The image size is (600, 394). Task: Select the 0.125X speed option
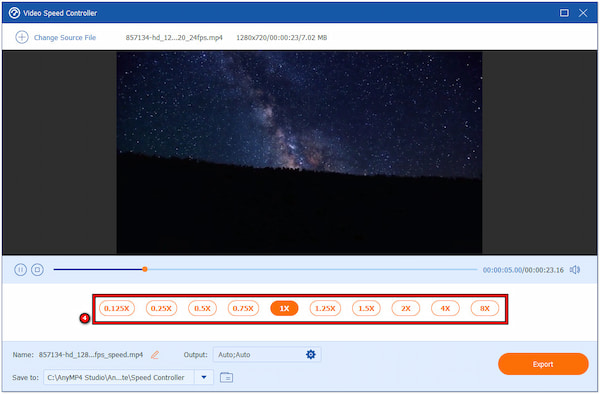coord(117,308)
